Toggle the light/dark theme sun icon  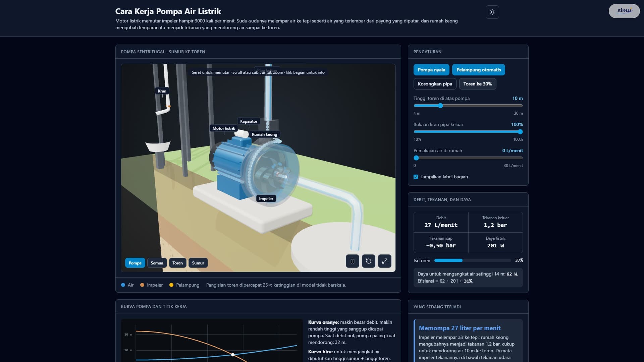click(x=492, y=12)
